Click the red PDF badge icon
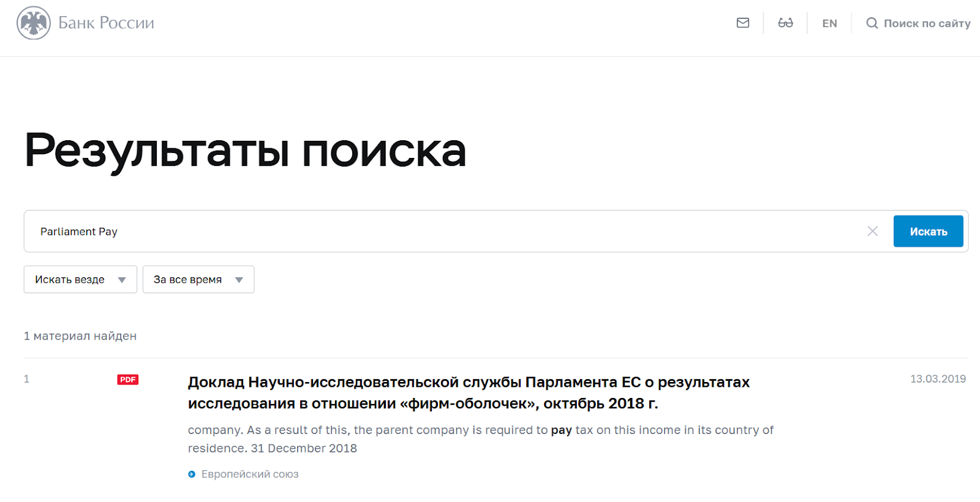This screenshot has width=980, height=502. [128, 380]
